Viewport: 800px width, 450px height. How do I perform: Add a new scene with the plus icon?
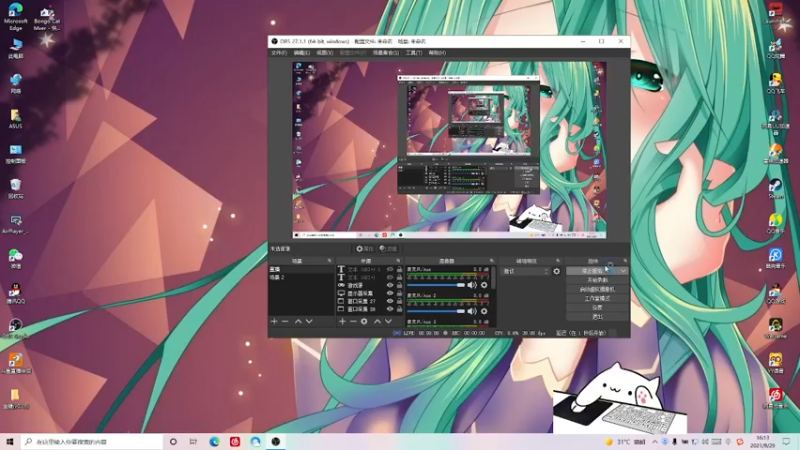click(x=274, y=321)
